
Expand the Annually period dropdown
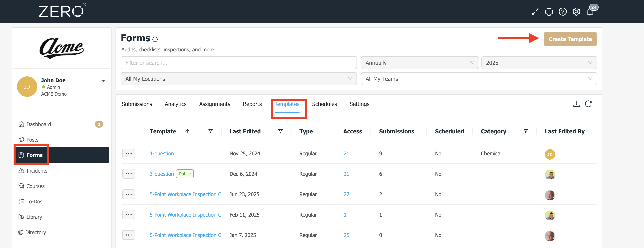420,63
